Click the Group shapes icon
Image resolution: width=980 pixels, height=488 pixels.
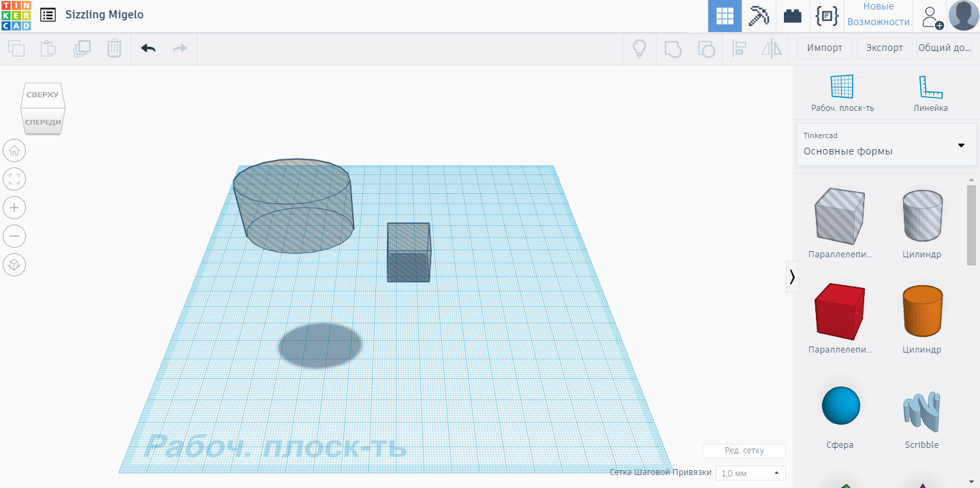[x=673, y=48]
